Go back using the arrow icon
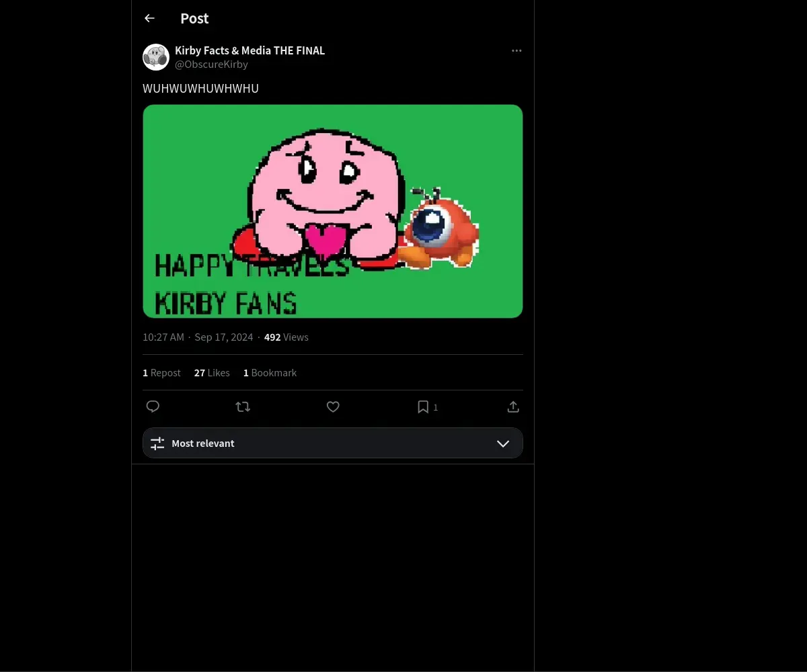The image size is (807, 672). pos(149,18)
